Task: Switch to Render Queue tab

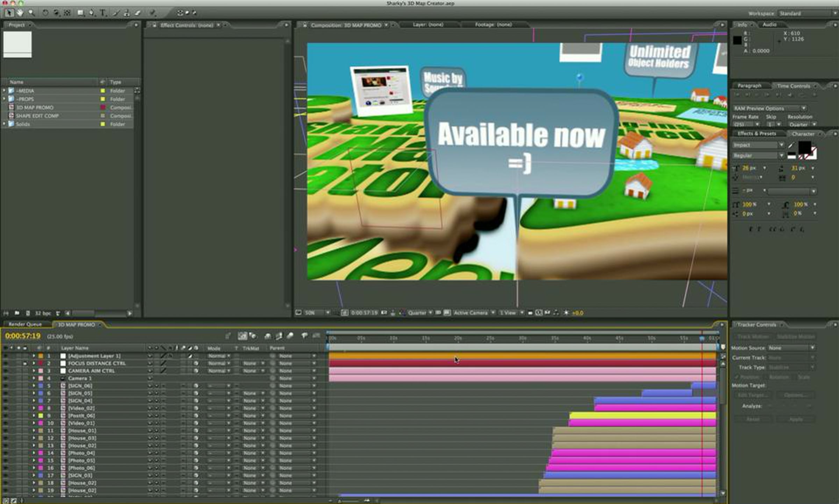Action: (25, 324)
